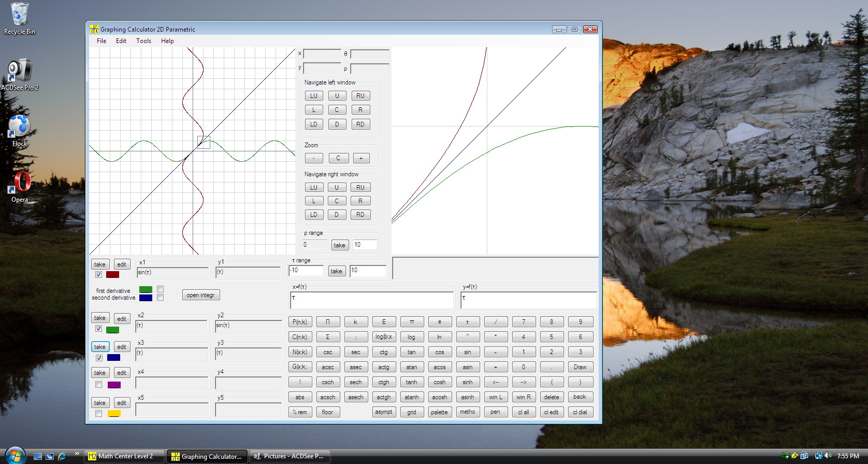Screen dimensions: 868x464
Task: Open the Recycle Bin desktop icon
Action: tap(19, 19)
